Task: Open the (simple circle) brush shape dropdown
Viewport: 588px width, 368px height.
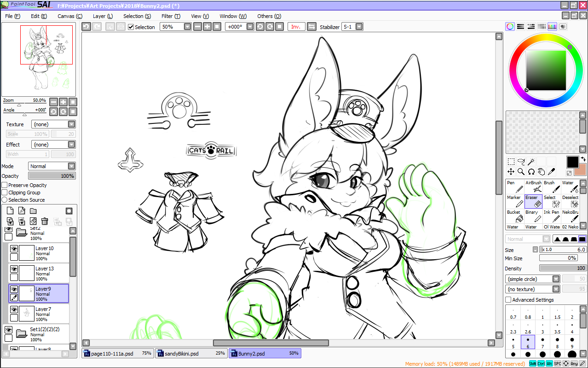Action: [532, 279]
